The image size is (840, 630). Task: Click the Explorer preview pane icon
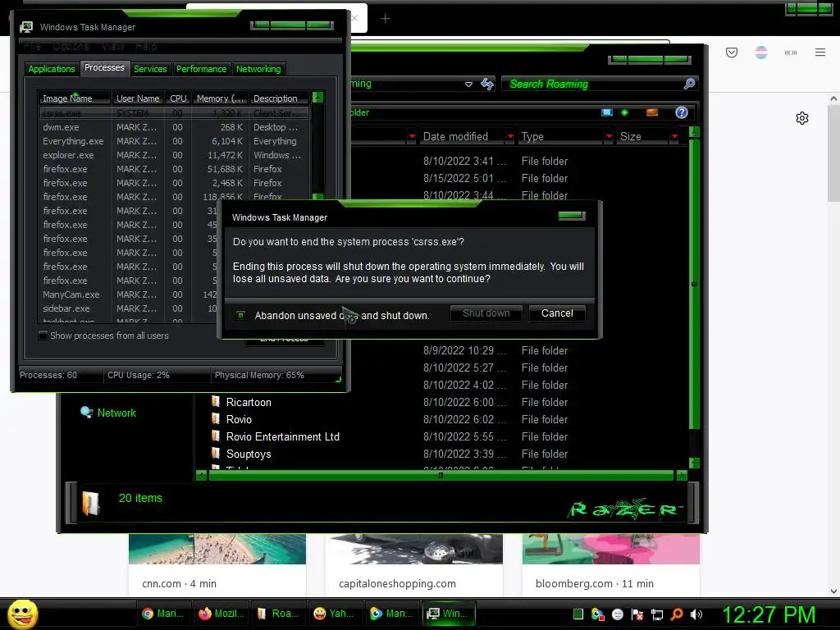(652, 112)
